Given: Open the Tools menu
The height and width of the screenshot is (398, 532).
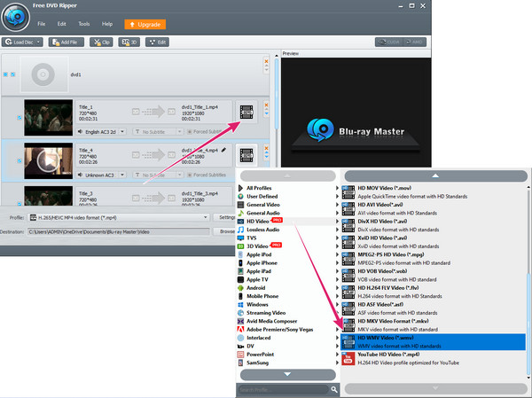Looking at the screenshot, I should (84, 24).
